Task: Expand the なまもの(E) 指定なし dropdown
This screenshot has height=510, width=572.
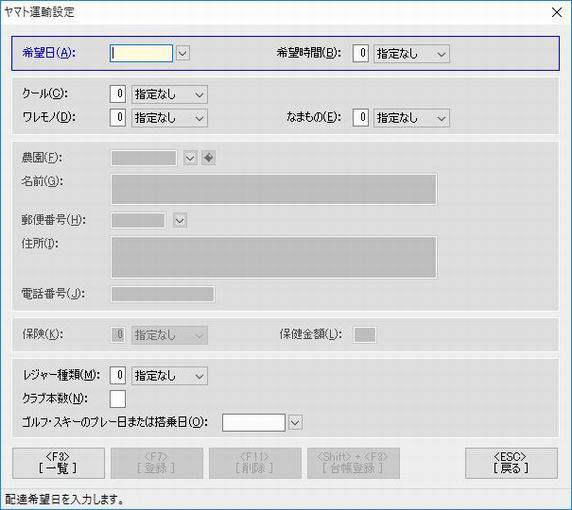Action: [x=411, y=118]
